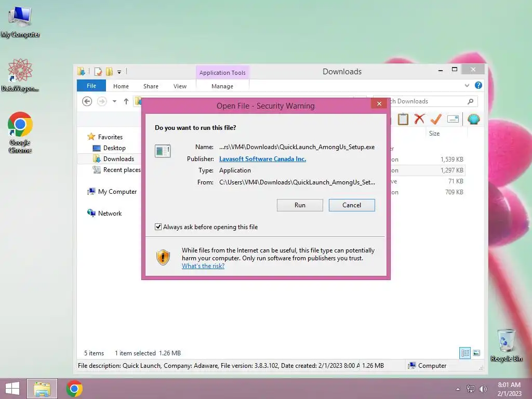Screen dimensions: 532x399
Task: Click the Run button in security warning
Action: point(300,205)
